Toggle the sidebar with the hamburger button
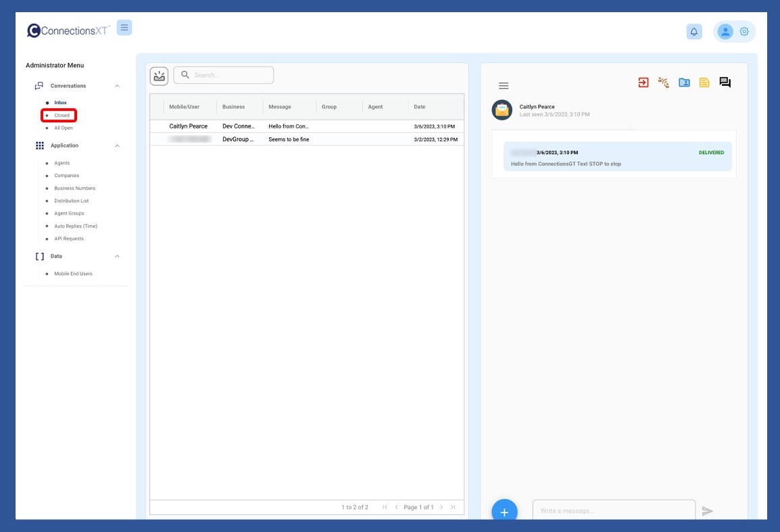Screen dimensions: 780x532 tap(124, 28)
